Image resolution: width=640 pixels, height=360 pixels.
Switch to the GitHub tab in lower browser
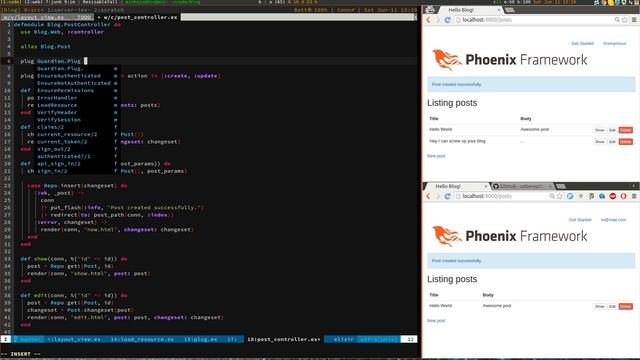point(521,186)
